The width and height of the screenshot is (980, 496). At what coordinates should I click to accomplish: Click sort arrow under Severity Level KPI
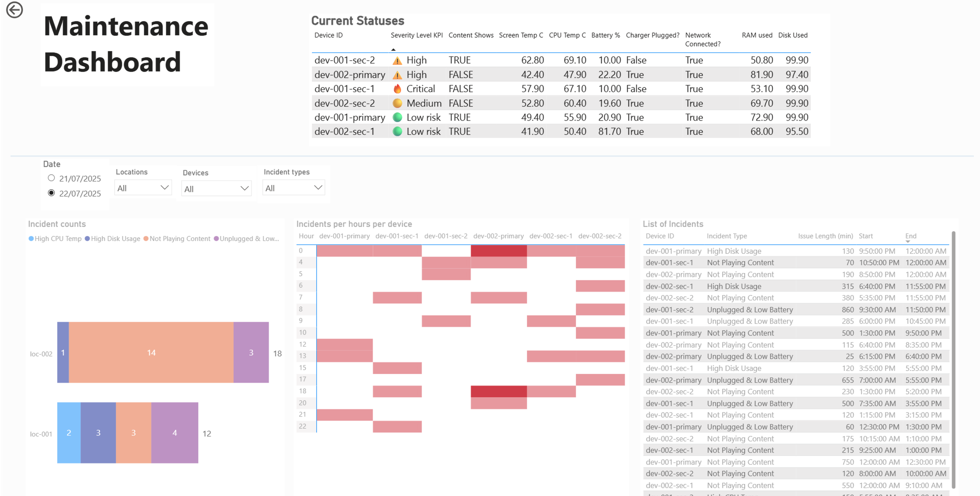(393, 50)
